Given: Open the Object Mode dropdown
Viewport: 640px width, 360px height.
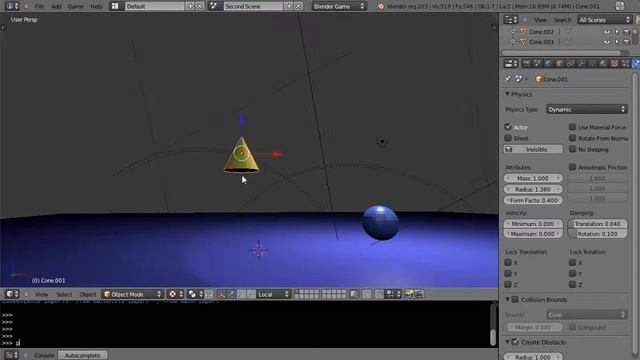Looking at the screenshot, I should pyautogui.click(x=133, y=294).
